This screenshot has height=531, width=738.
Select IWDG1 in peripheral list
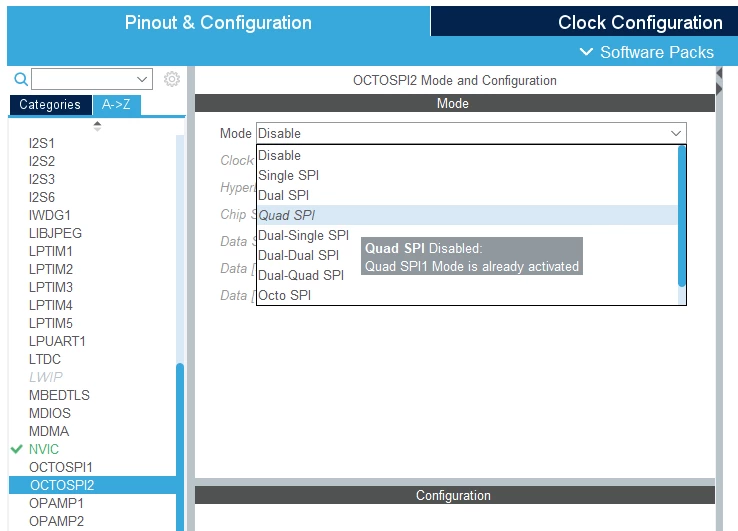tap(49, 215)
